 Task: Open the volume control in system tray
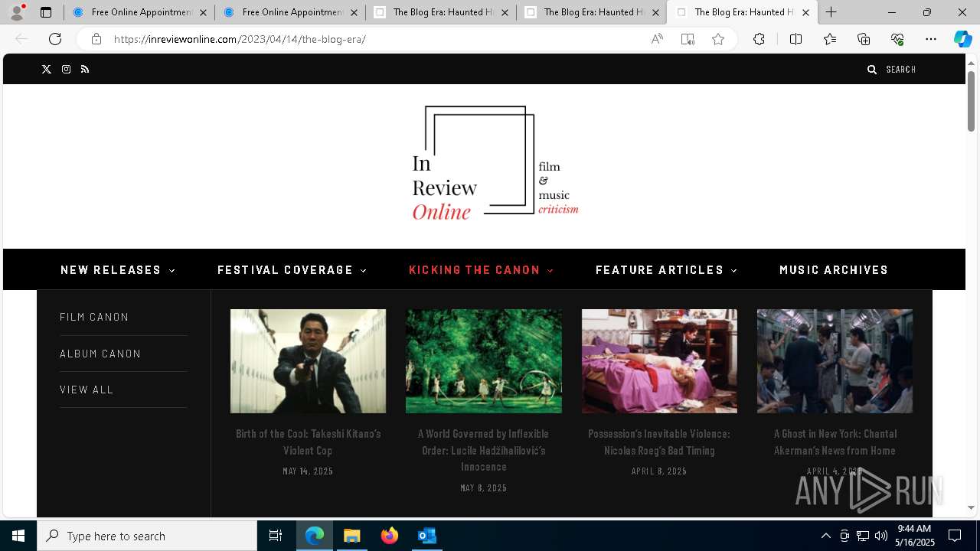(880, 536)
